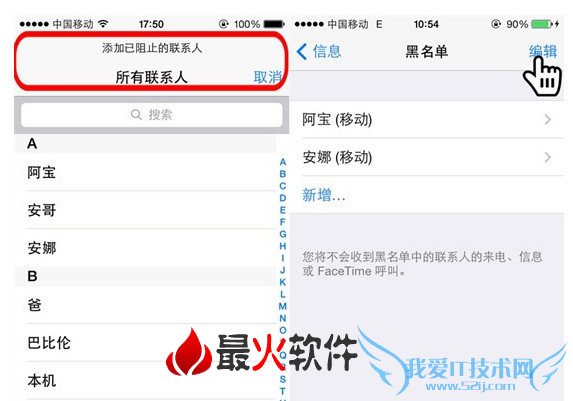Select contact 阿宝 in the list
The width and height of the screenshot is (573, 401).
145,172
